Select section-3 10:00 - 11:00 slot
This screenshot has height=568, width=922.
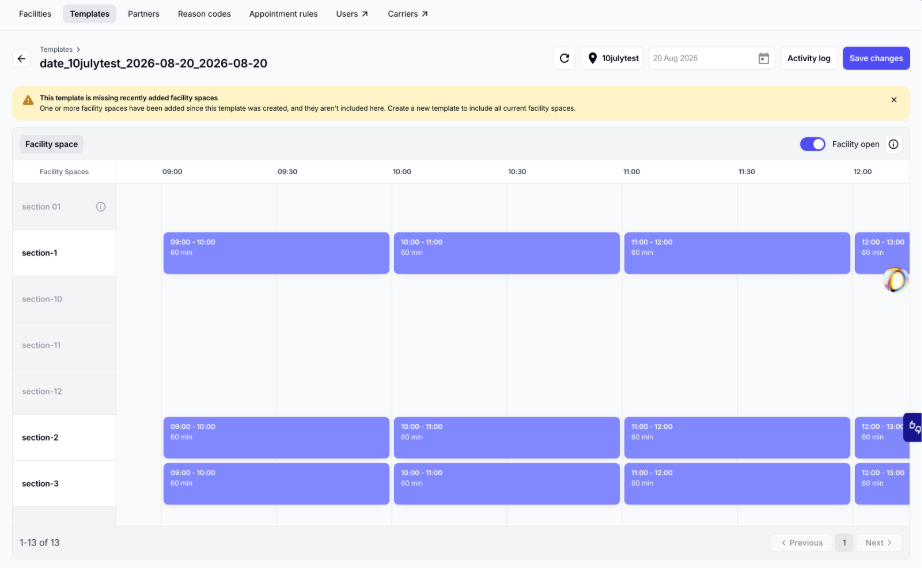507,484
